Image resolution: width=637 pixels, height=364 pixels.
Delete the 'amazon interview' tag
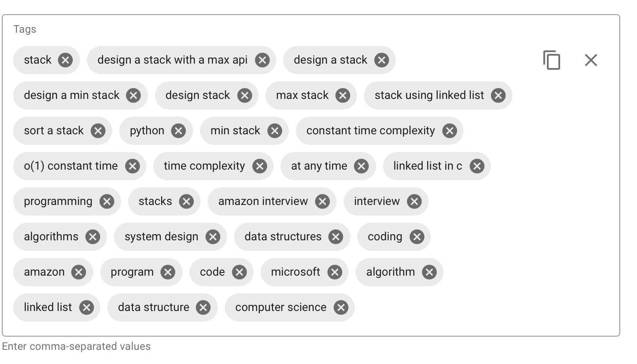click(x=322, y=201)
